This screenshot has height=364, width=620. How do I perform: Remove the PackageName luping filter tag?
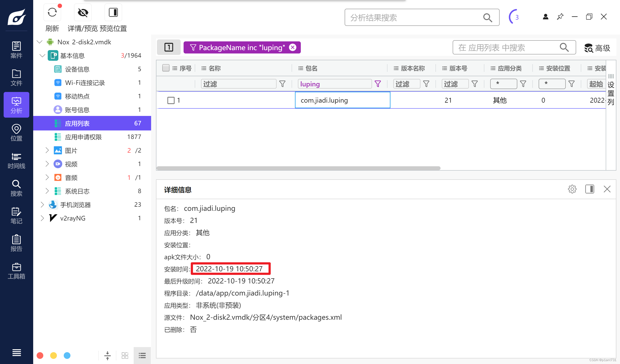(293, 47)
